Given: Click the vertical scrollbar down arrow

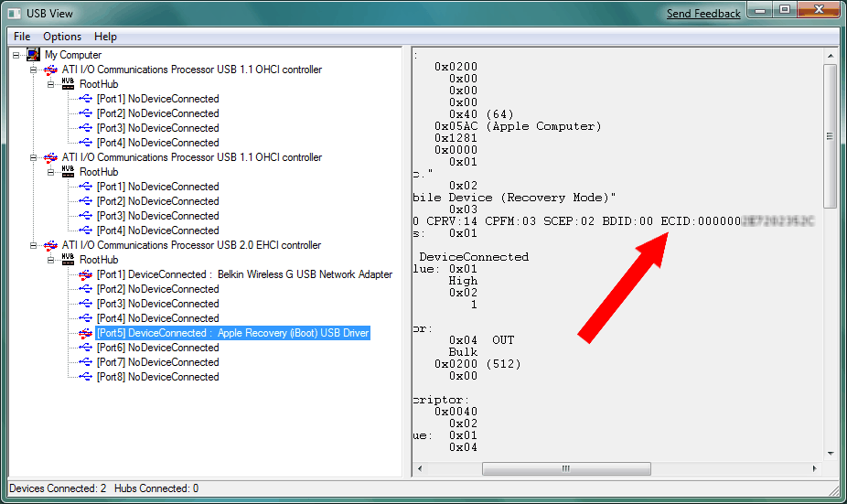Looking at the screenshot, I should 830,454.
